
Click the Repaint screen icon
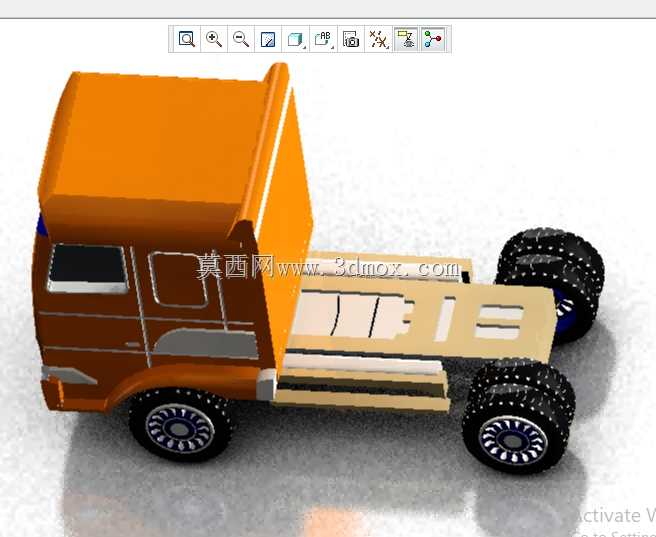tap(268, 39)
